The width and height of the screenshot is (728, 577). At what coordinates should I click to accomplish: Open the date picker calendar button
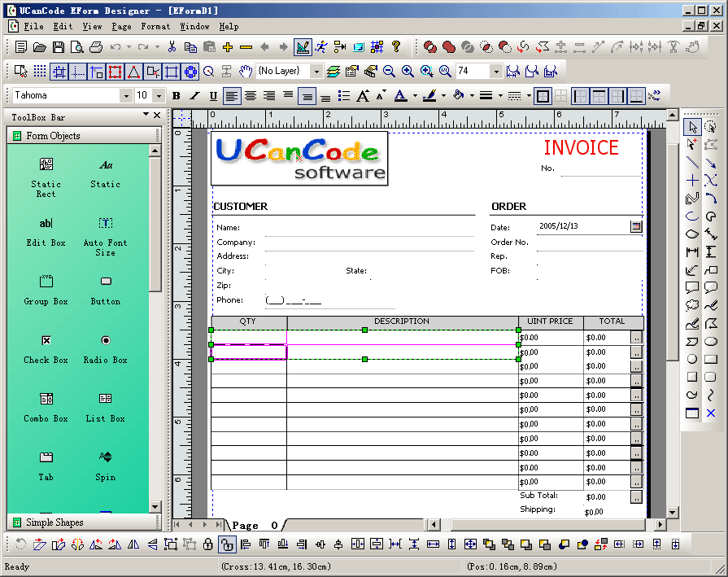pos(636,226)
